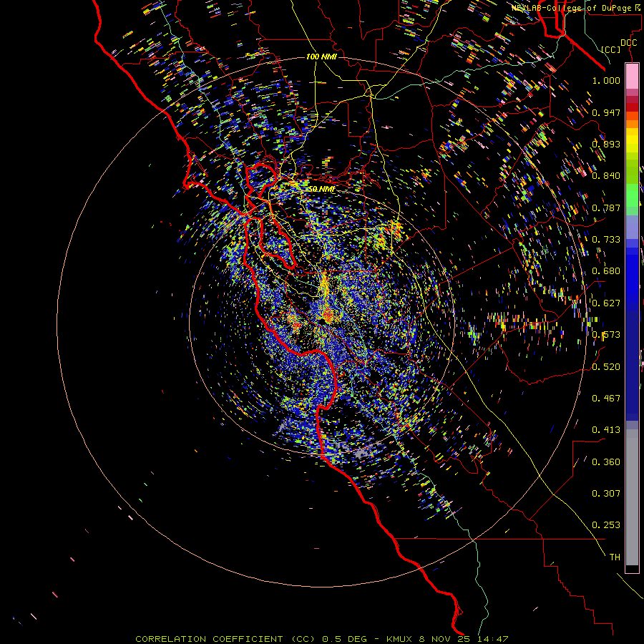Click the [CC] legend unit label
Screen dimensions: 644x644
pos(611,49)
